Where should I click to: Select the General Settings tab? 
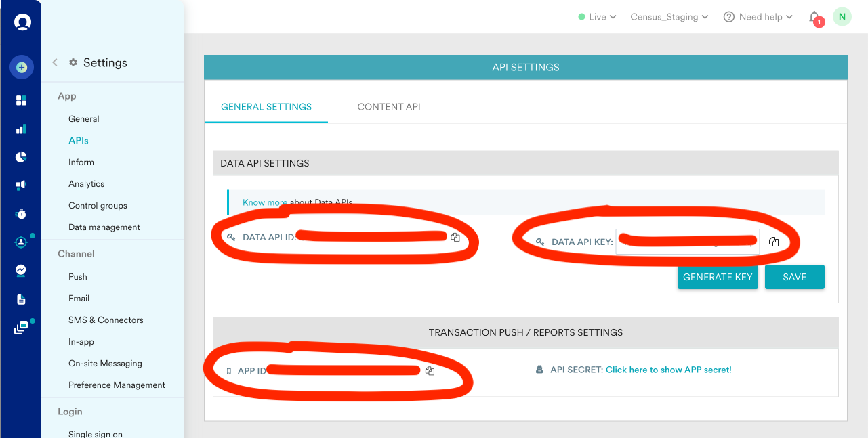pos(266,107)
